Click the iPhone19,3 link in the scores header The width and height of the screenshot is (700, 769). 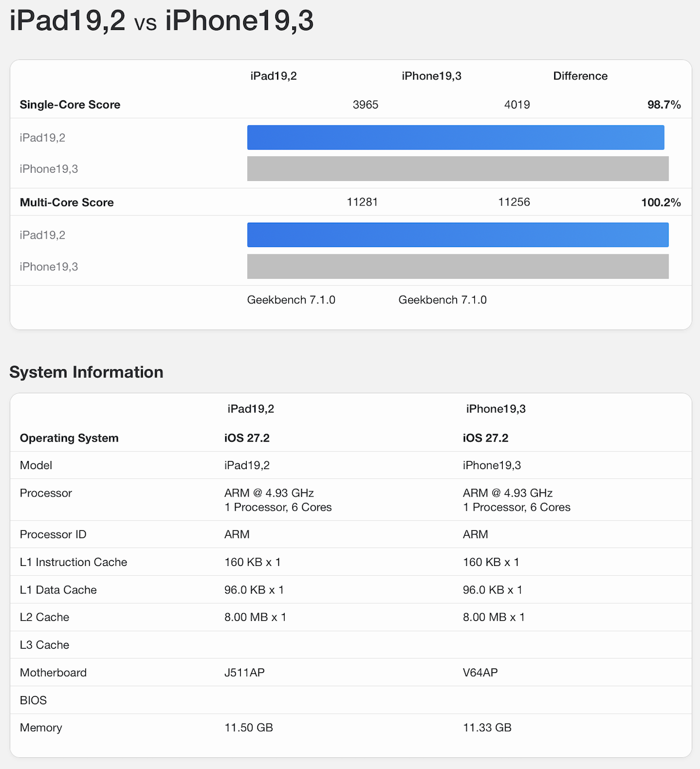[x=432, y=76]
